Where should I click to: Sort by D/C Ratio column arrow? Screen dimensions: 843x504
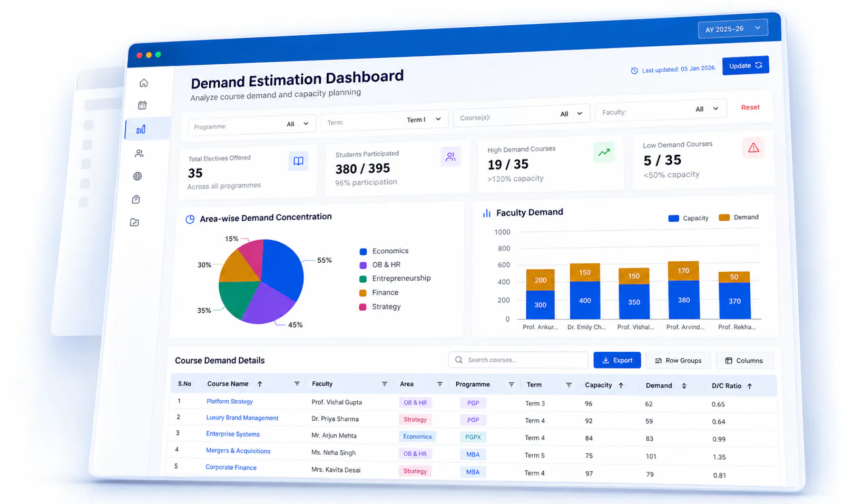[x=749, y=386]
